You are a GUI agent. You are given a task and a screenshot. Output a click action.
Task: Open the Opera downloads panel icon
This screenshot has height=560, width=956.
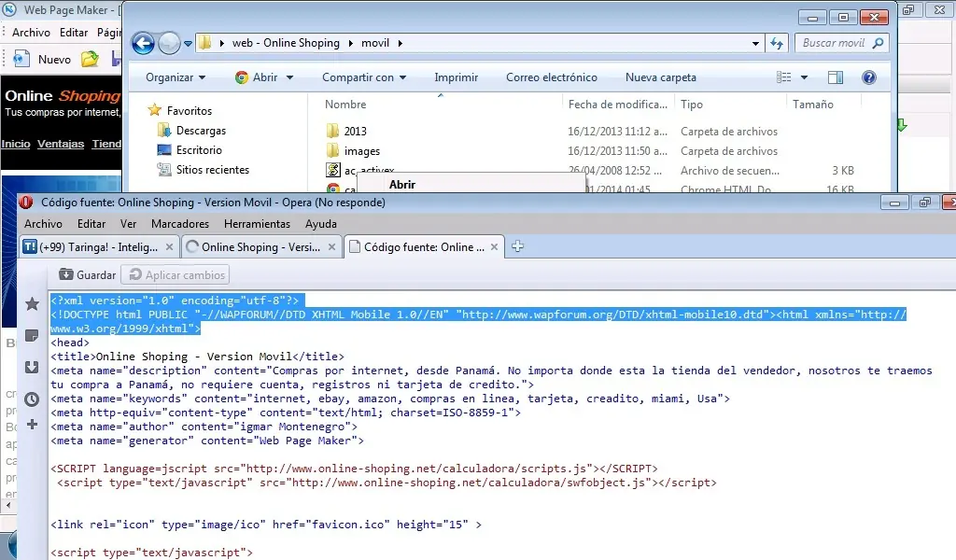pyautogui.click(x=32, y=367)
